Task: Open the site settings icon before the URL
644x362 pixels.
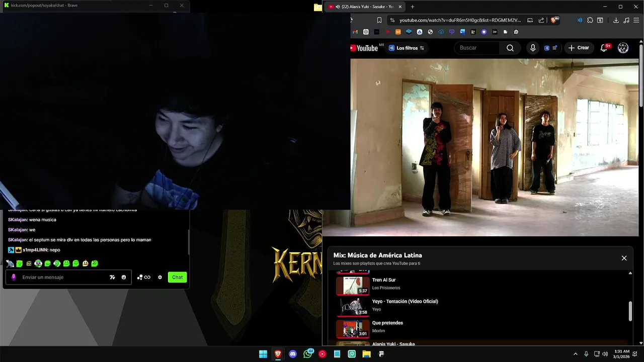Action: [x=392, y=20]
